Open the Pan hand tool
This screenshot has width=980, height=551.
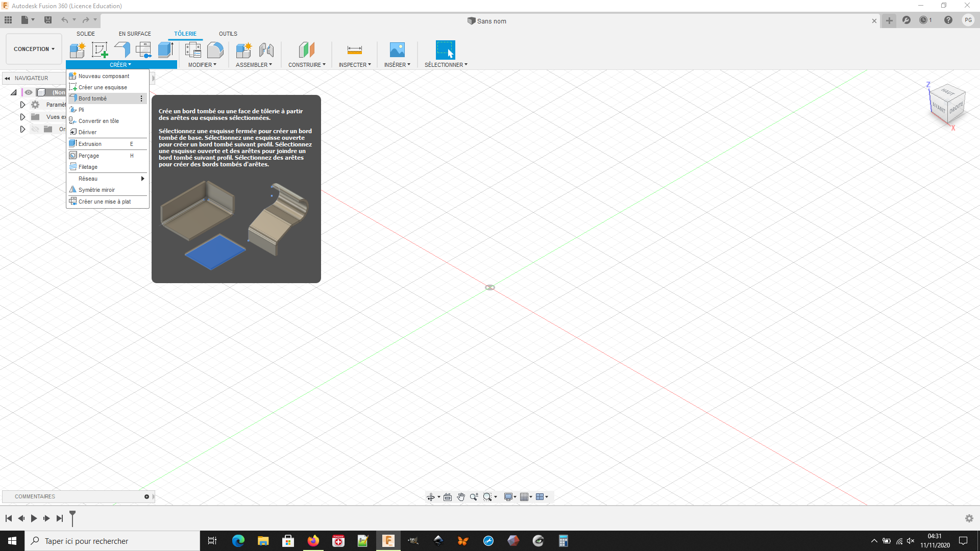461,497
